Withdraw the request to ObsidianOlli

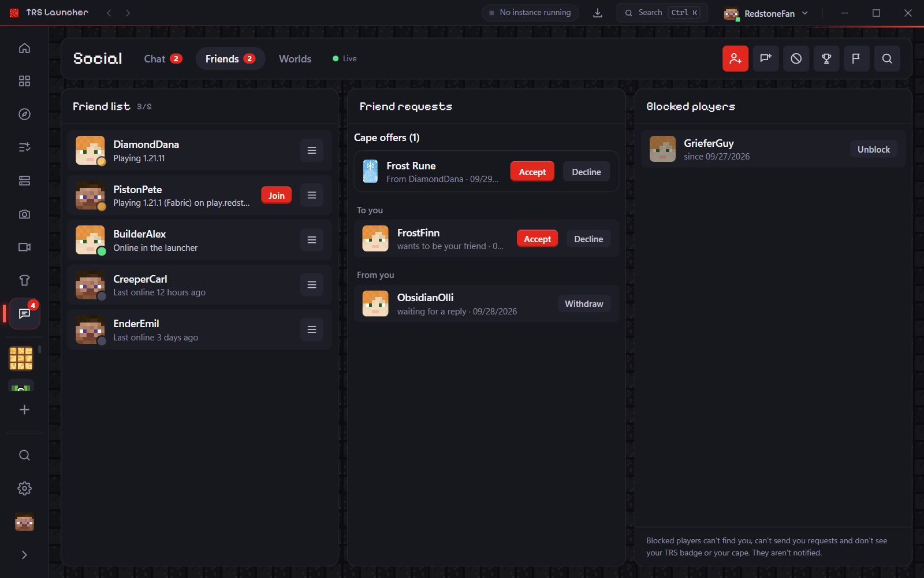(x=584, y=303)
